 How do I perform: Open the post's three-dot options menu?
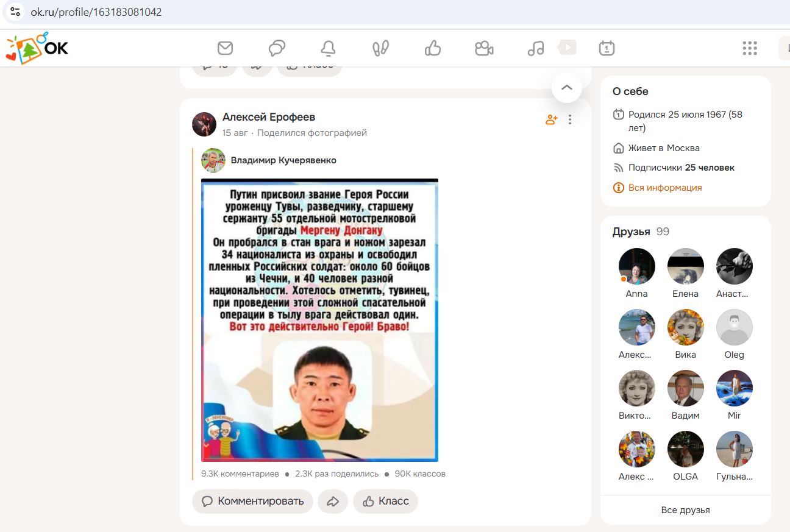click(x=570, y=119)
